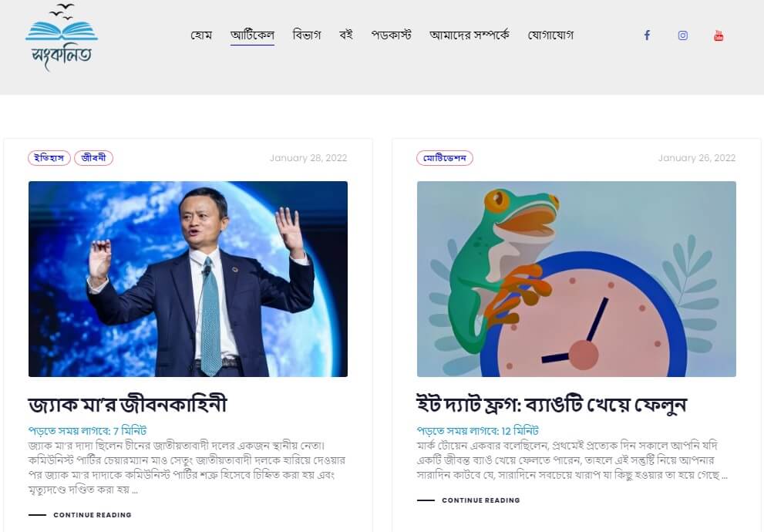Click the সংকলিত book logo
Image resolution: width=764 pixels, height=532 pixels.
click(x=62, y=38)
